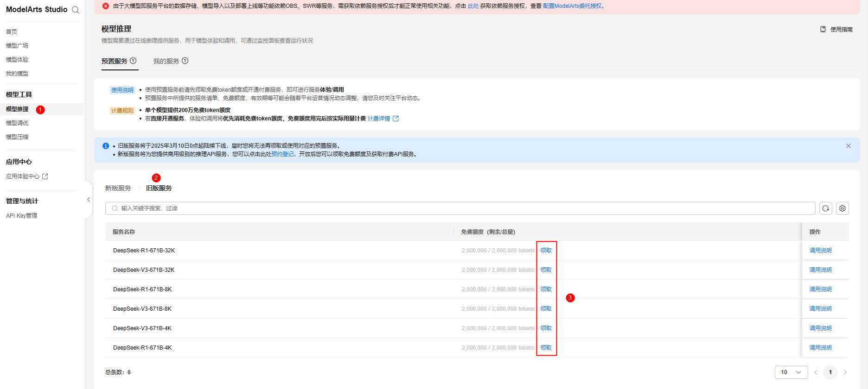The height and width of the screenshot is (389, 868).
Task: Open 调用说明 for DeepSeek-V3-671B-4K
Action: click(x=821, y=328)
